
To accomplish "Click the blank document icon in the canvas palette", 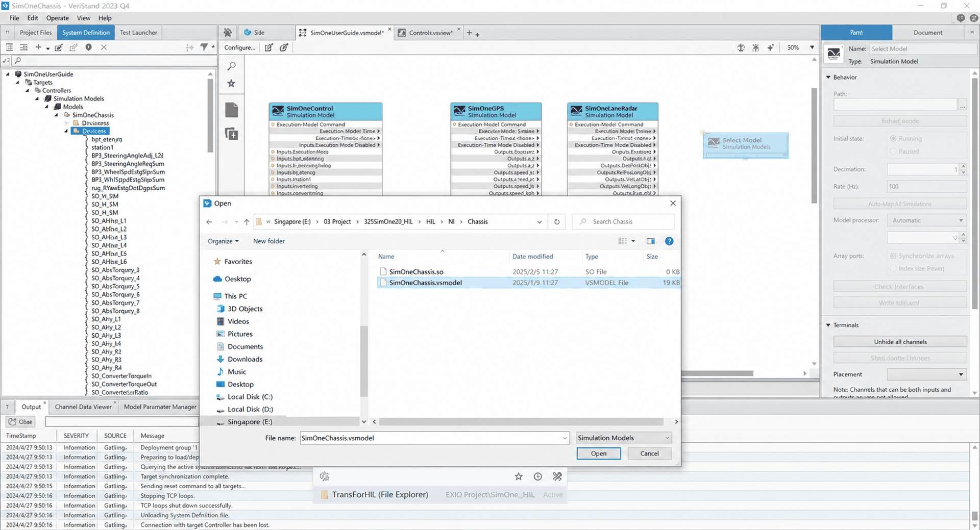I will [x=232, y=110].
